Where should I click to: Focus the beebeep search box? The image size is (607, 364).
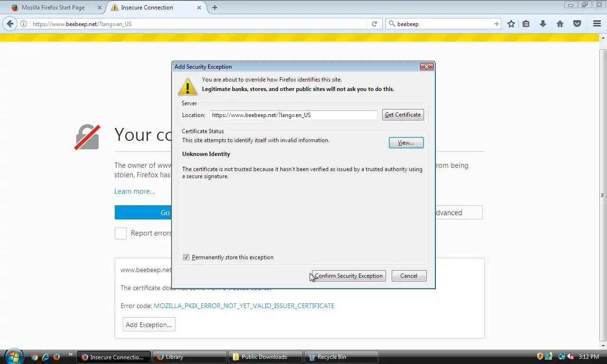click(443, 24)
